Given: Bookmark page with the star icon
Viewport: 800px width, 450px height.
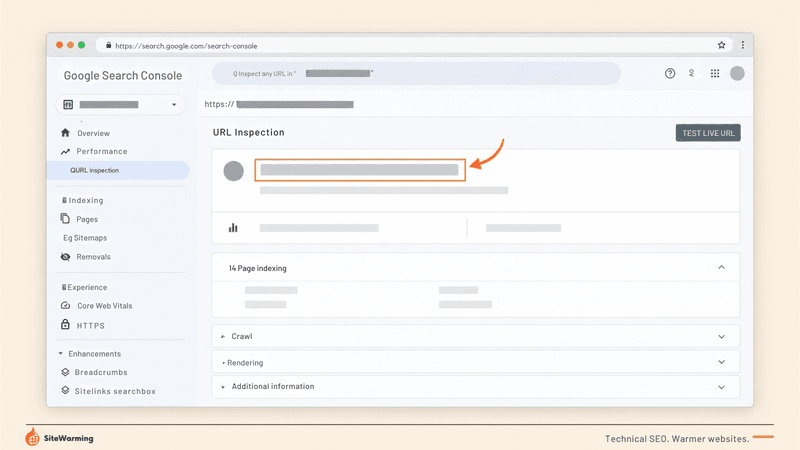Looking at the screenshot, I should click(721, 45).
